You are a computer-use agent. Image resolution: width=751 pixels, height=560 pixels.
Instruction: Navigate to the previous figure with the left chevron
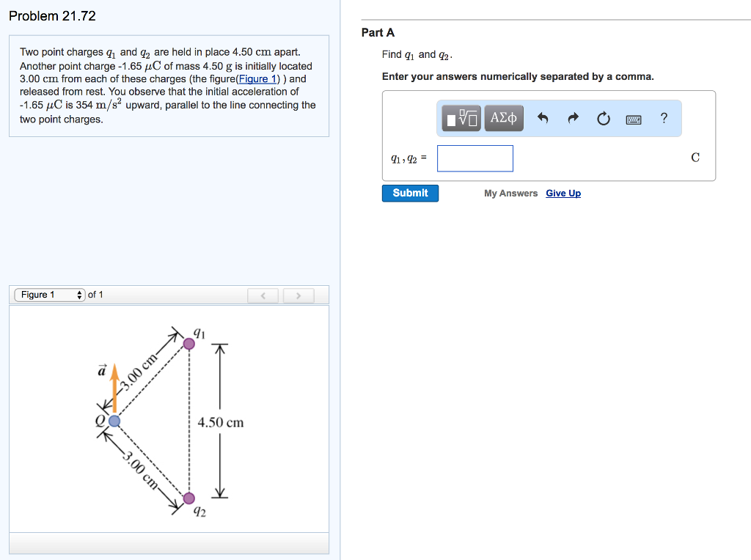click(263, 294)
